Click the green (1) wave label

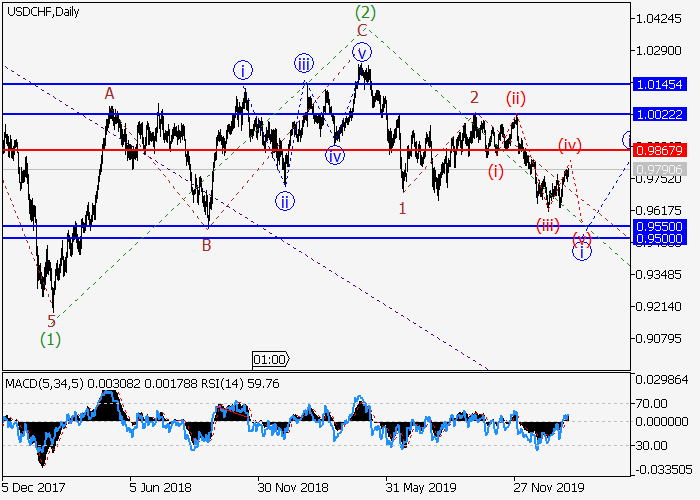coord(50,339)
